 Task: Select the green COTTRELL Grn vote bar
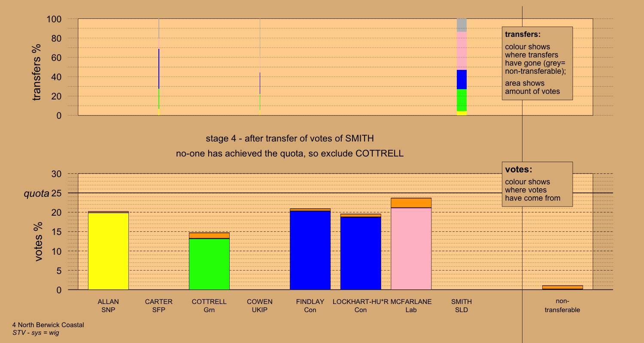(209, 264)
